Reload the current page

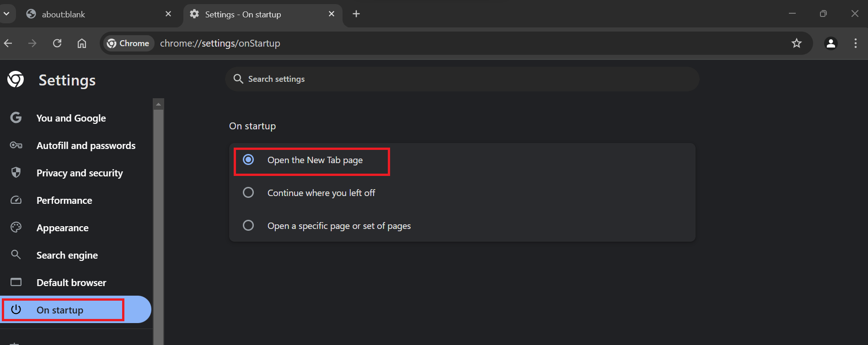(x=57, y=43)
